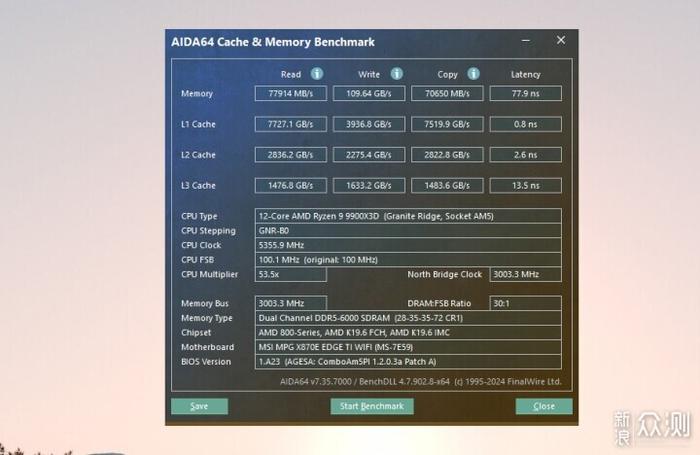The width and height of the screenshot is (700, 455).
Task: Select L2 Cache latency 2.6 ns
Action: pos(525,155)
